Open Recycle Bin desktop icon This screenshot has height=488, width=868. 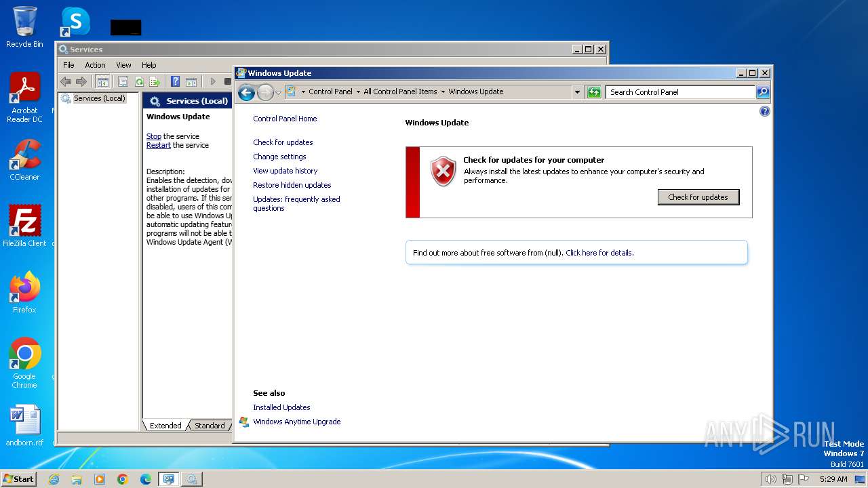tap(24, 27)
